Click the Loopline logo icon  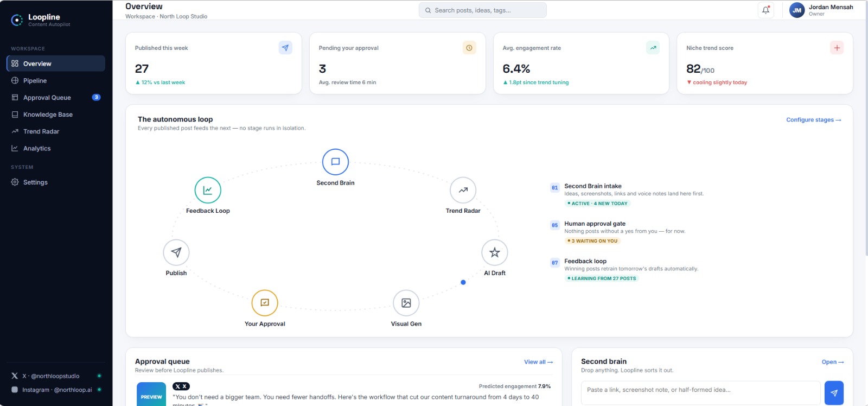[17, 20]
